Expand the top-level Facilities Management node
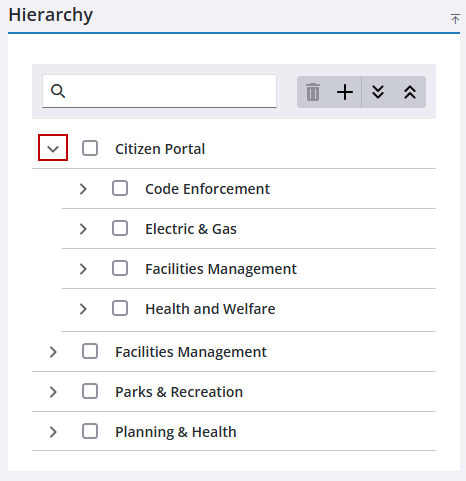 pyautogui.click(x=53, y=352)
